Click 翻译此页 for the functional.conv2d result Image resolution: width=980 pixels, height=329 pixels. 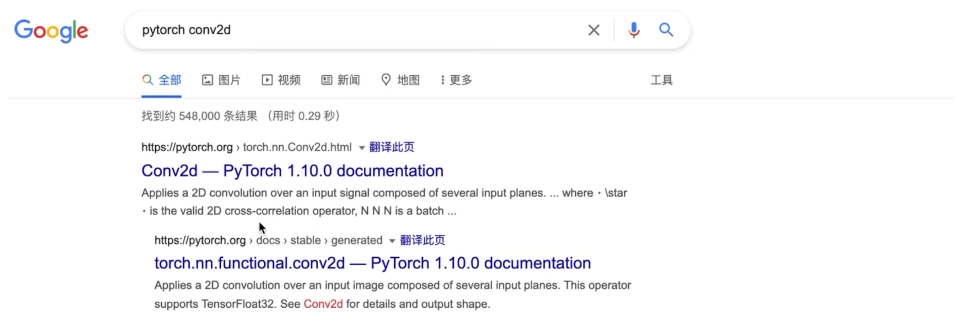(422, 240)
